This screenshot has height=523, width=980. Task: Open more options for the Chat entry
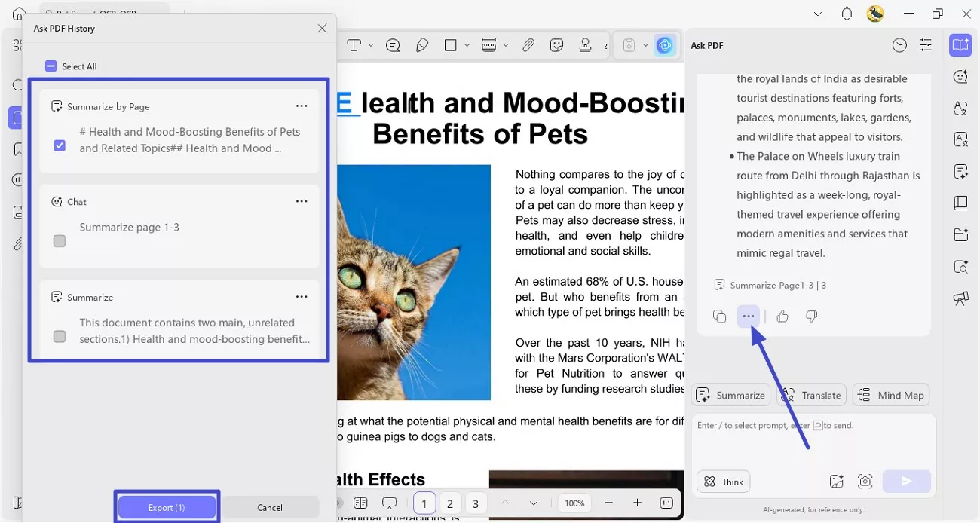(x=302, y=201)
